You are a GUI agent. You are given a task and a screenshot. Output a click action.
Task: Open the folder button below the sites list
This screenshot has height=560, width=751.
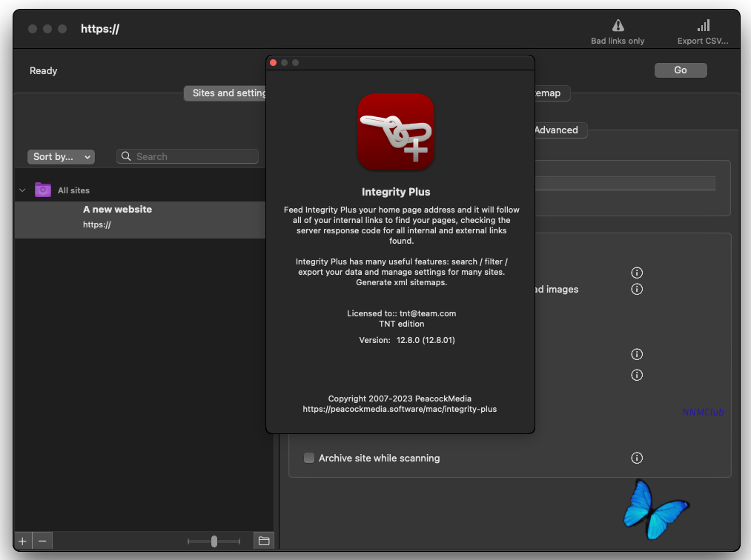pyautogui.click(x=264, y=541)
